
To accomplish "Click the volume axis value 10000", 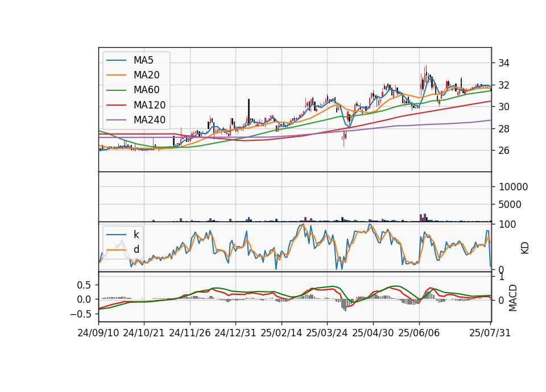I will click(x=513, y=187).
